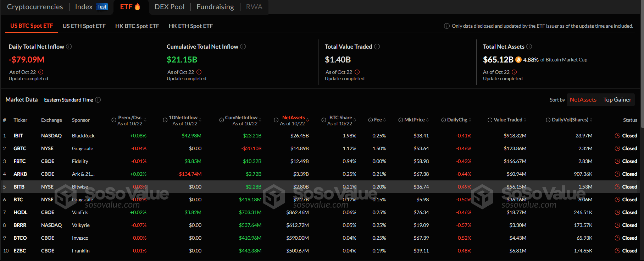
Task: Switch to the Index tab
Action: [x=84, y=7]
